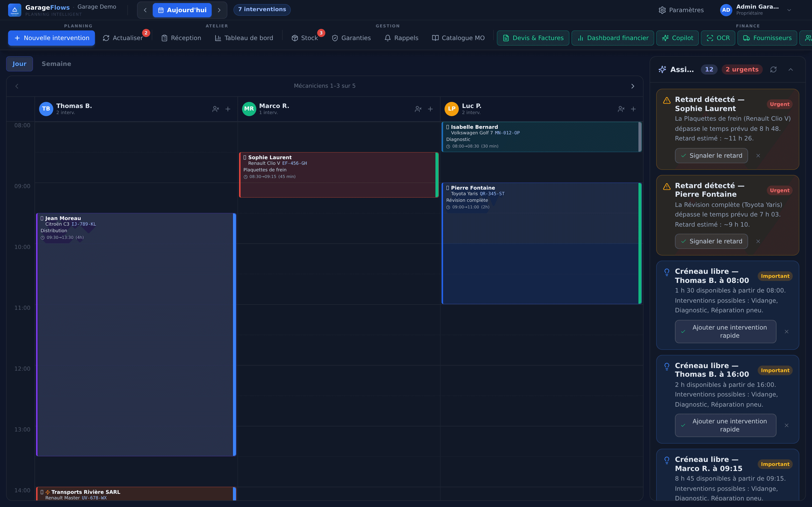
Task: Dismiss the Sophie Laurent delay alert
Action: tap(758, 156)
